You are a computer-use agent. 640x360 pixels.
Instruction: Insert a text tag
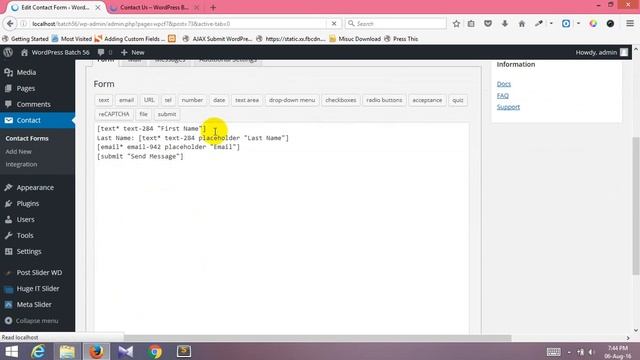coord(104,100)
